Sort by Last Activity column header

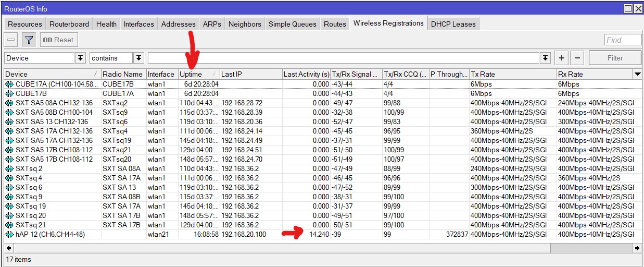[306, 74]
